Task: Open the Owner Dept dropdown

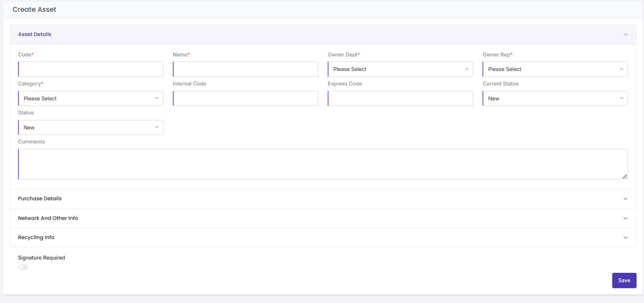Action: 400,69
